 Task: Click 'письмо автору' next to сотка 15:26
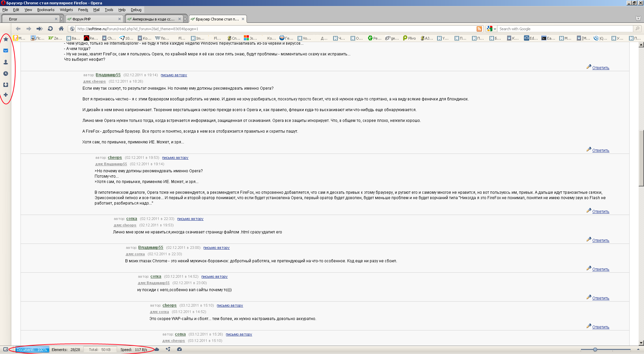(239, 334)
